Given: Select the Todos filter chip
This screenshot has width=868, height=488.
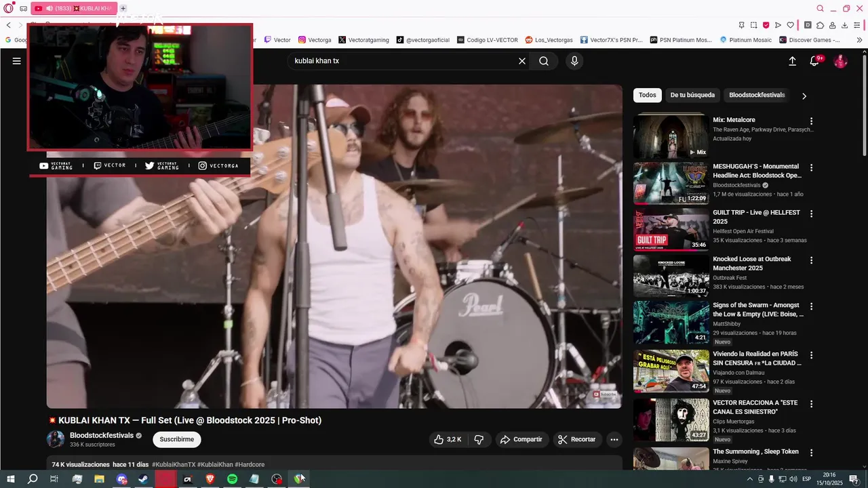Looking at the screenshot, I should pos(648,95).
